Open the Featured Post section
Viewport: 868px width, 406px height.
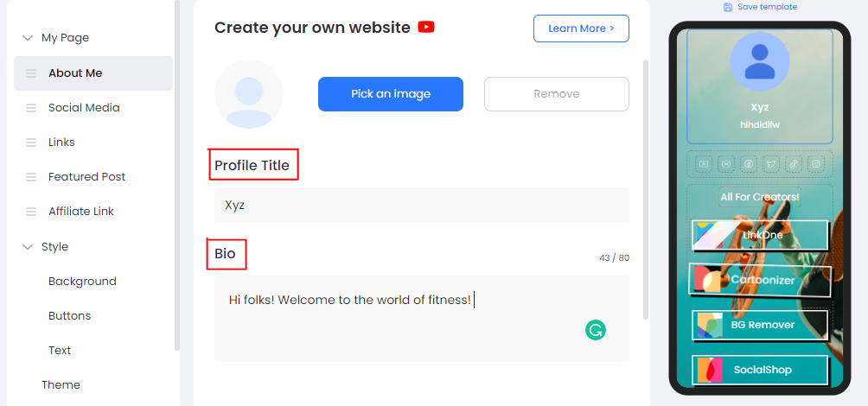tap(86, 177)
